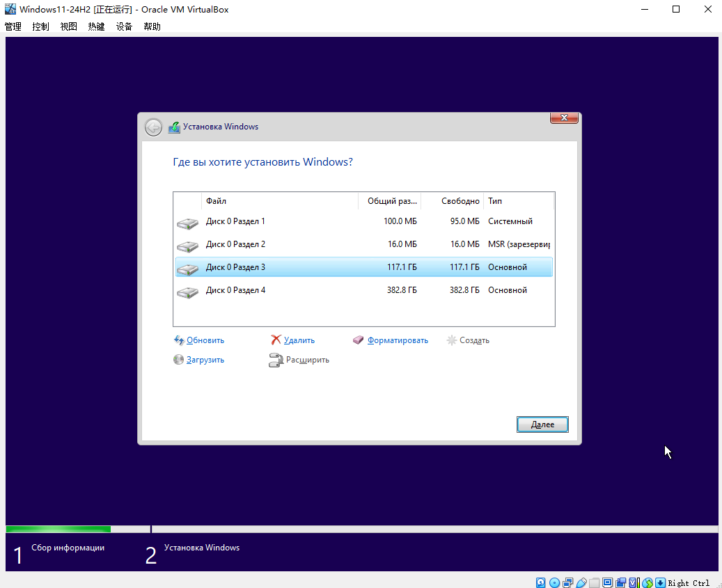The width and height of the screenshot is (722, 588).
Task: Click the drive icon for Диск 0 Раздел 4
Action: [x=187, y=293]
